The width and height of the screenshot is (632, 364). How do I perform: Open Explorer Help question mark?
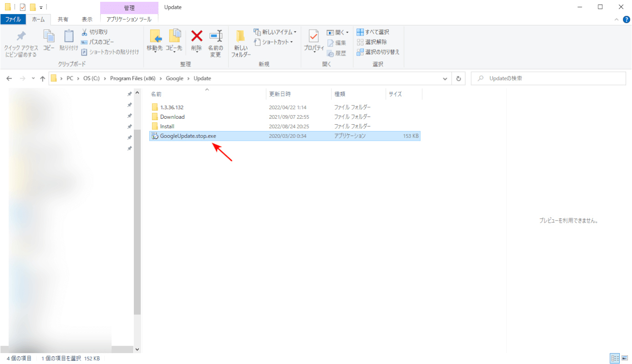(x=626, y=20)
